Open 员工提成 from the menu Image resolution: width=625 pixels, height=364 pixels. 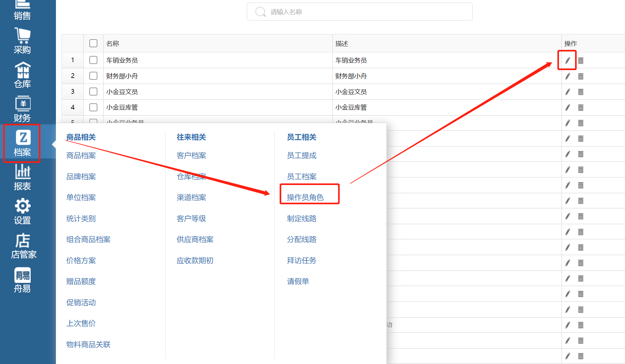click(301, 155)
